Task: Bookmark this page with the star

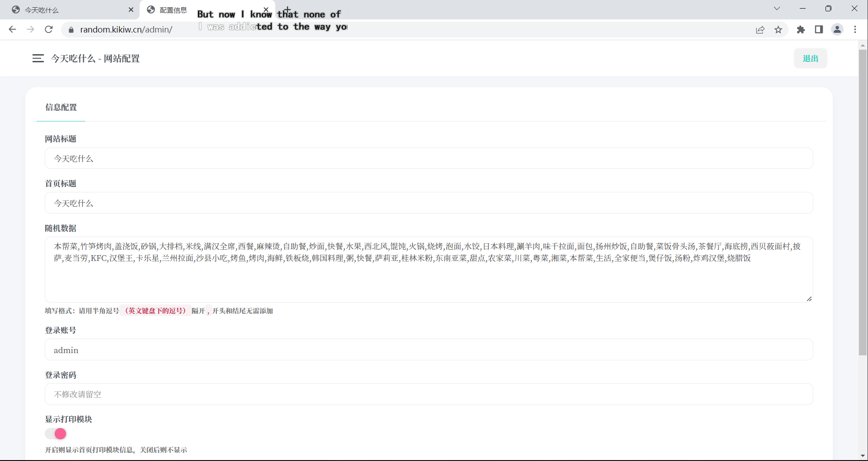Action: tap(778, 29)
